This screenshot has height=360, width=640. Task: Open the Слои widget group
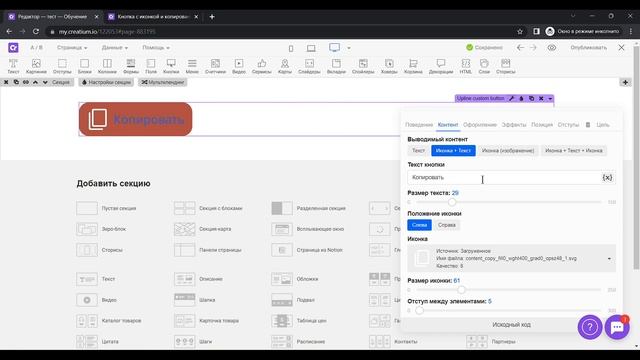tap(484, 66)
